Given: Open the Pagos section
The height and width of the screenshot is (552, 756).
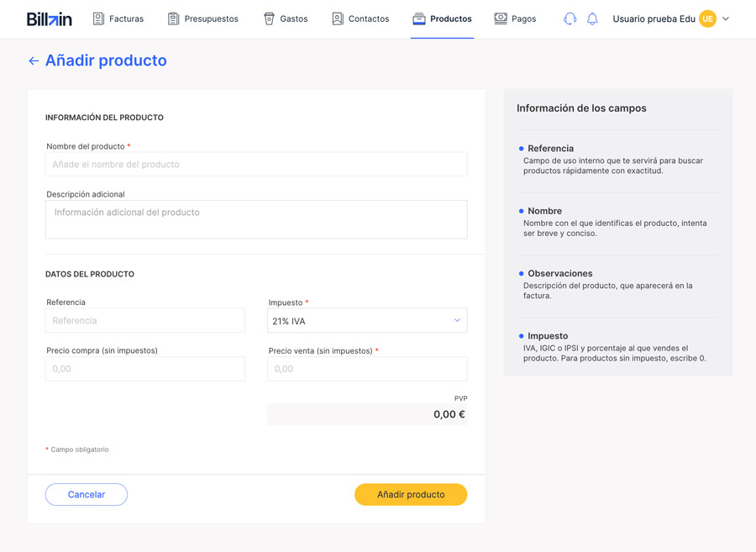Looking at the screenshot, I should point(515,18).
